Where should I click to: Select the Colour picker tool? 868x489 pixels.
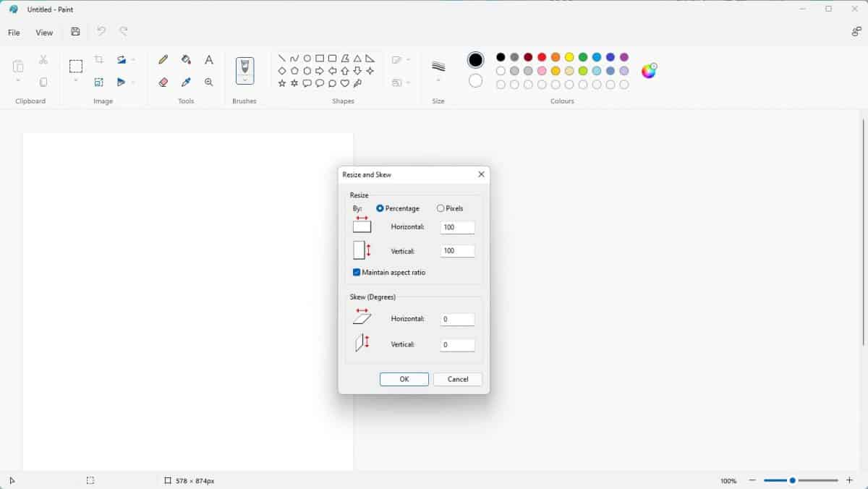pos(186,82)
